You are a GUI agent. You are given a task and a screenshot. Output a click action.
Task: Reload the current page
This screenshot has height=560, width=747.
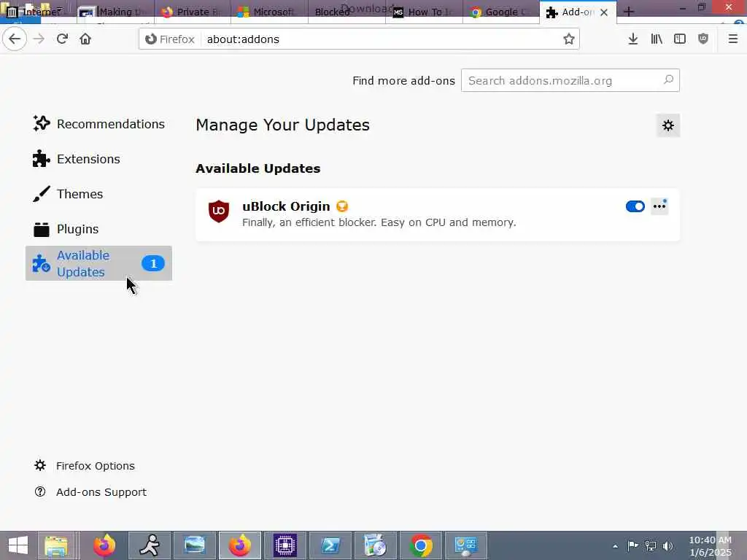click(62, 39)
